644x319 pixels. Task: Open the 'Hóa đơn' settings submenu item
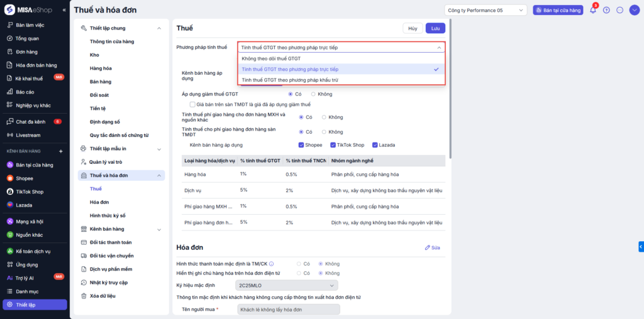[x=99, y=202]
